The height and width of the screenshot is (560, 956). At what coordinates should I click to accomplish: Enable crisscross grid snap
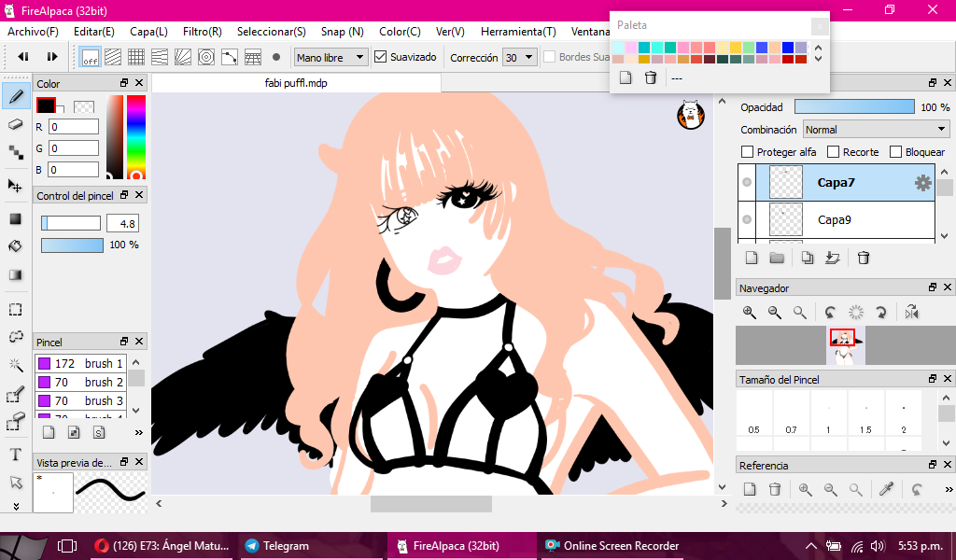pyautogui.click(x=136, y=57)
